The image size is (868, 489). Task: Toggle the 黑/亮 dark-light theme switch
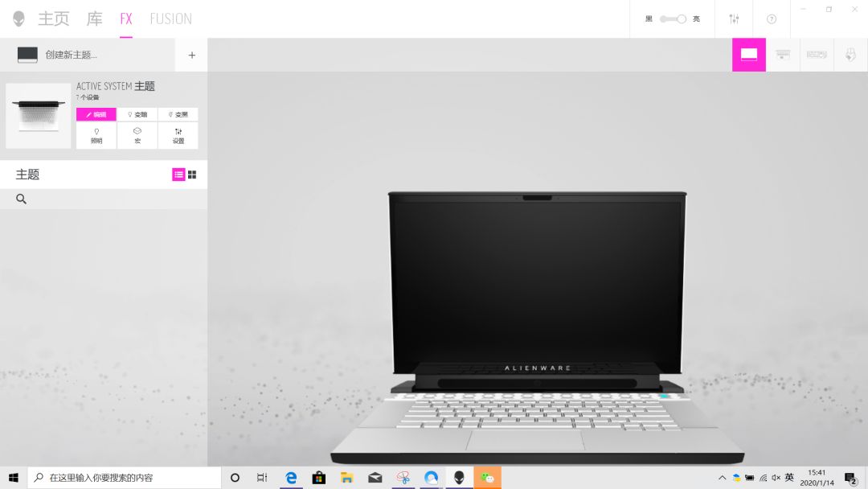(x=674, y=18)
